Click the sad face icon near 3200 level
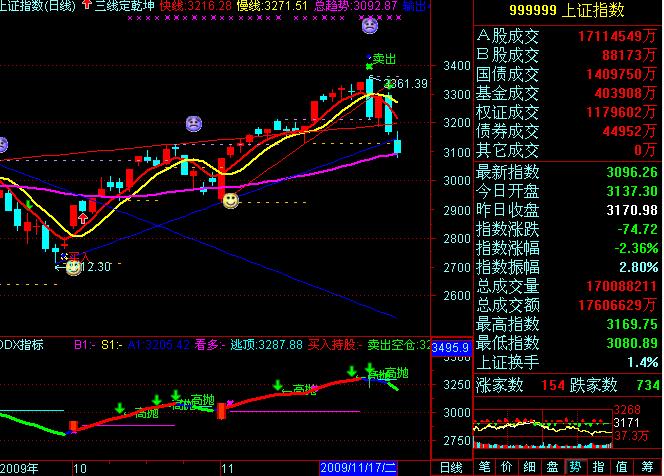Viewport: 664px width, 476px height. 194,124
